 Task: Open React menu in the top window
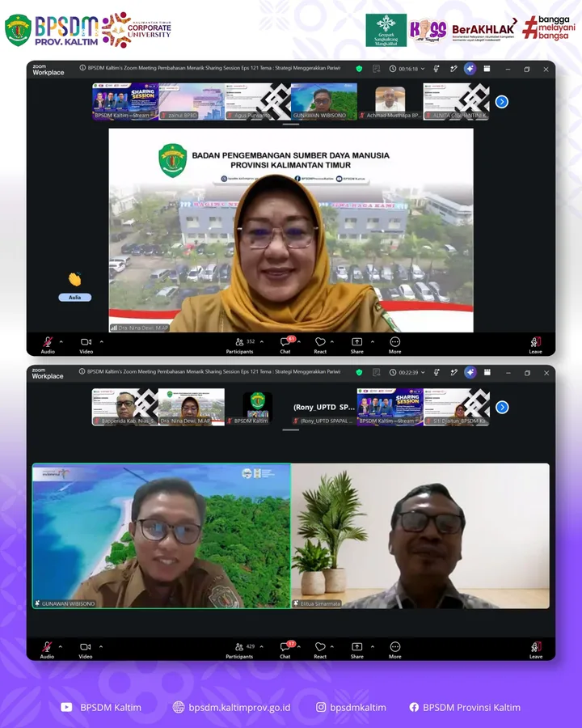click(320, 345)
